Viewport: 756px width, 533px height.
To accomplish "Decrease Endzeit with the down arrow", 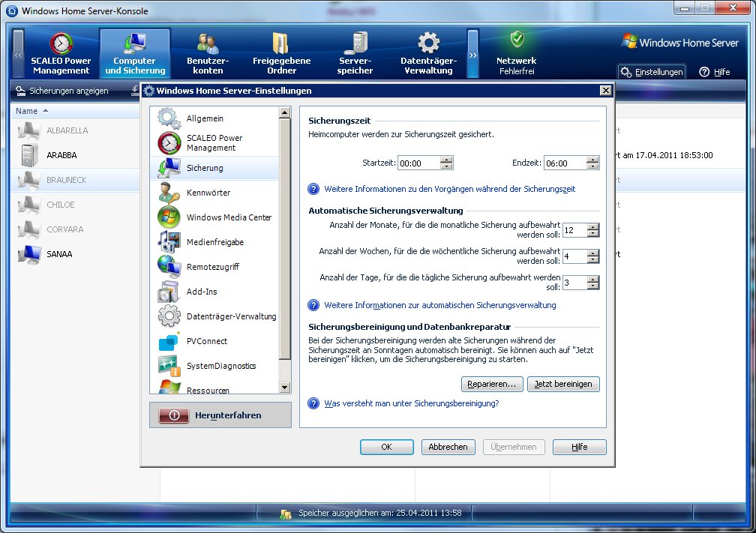I will [x=592, y=166].
